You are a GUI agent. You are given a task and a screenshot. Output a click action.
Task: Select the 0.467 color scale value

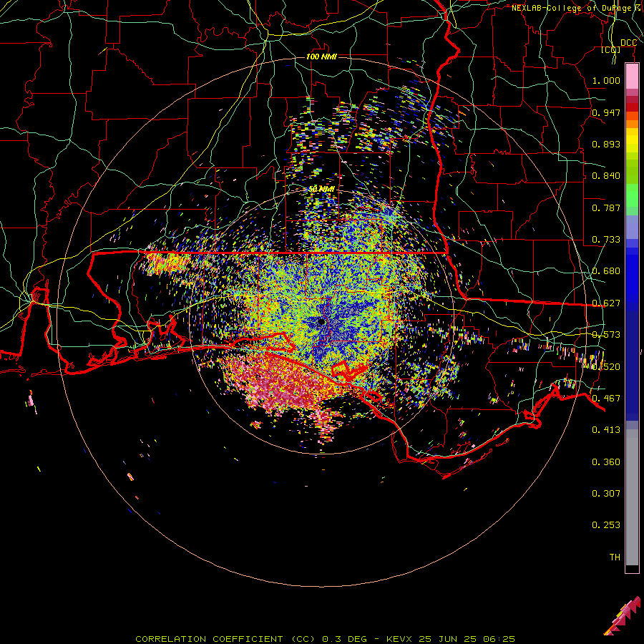click(x=606, y=398)
